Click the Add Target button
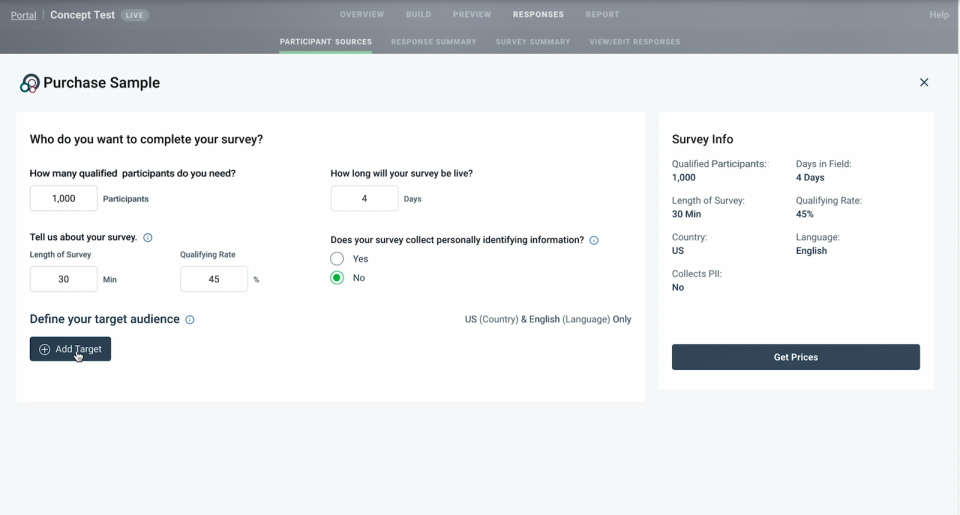Viewport: 960px width, 515px height. [x=70, y=349]
